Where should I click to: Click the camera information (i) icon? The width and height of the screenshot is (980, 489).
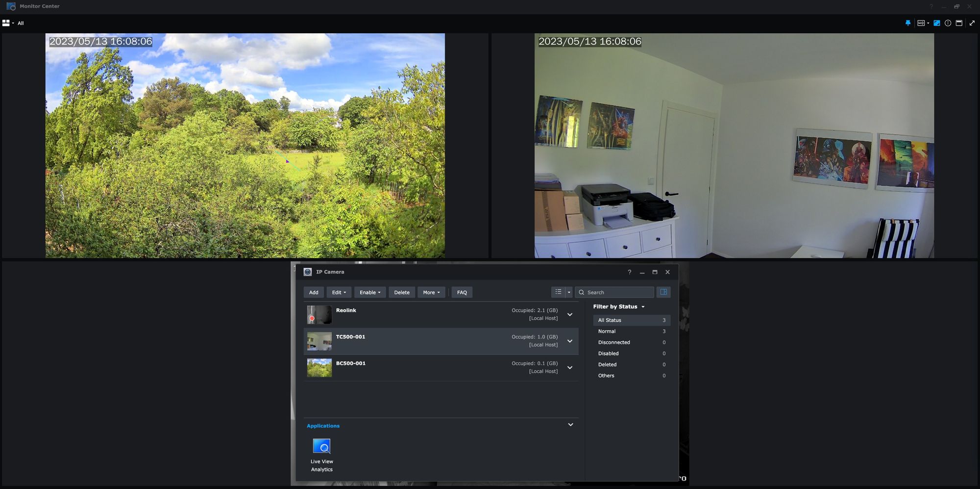(948, 23)
